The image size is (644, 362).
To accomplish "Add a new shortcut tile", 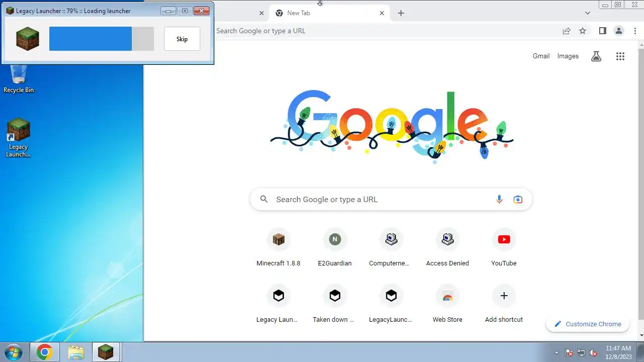I will (x=504, y=304).
